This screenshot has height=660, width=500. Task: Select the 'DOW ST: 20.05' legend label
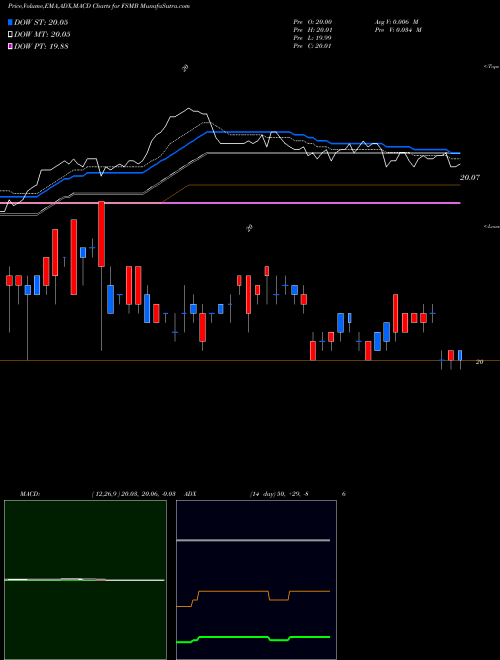click(41, 22)
